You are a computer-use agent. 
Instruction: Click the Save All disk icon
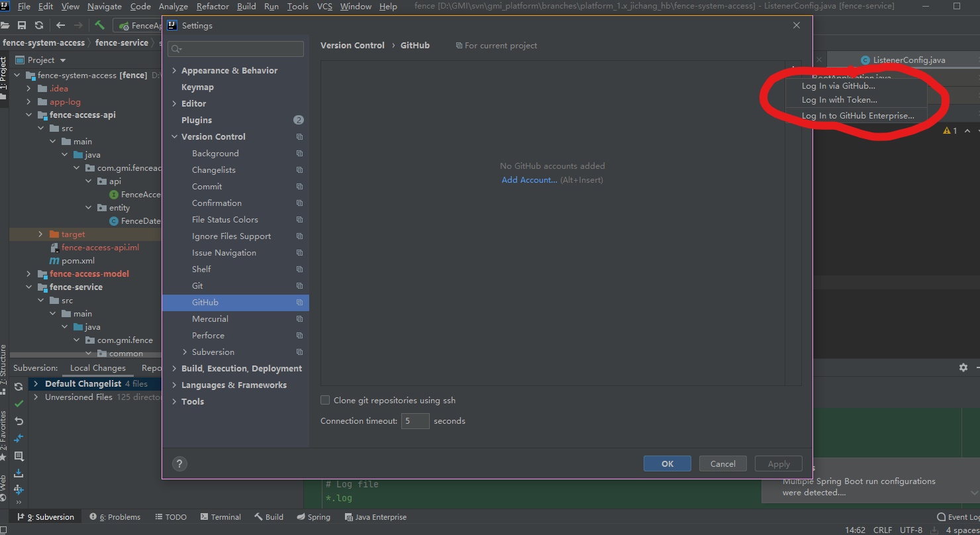click(22, 25)
